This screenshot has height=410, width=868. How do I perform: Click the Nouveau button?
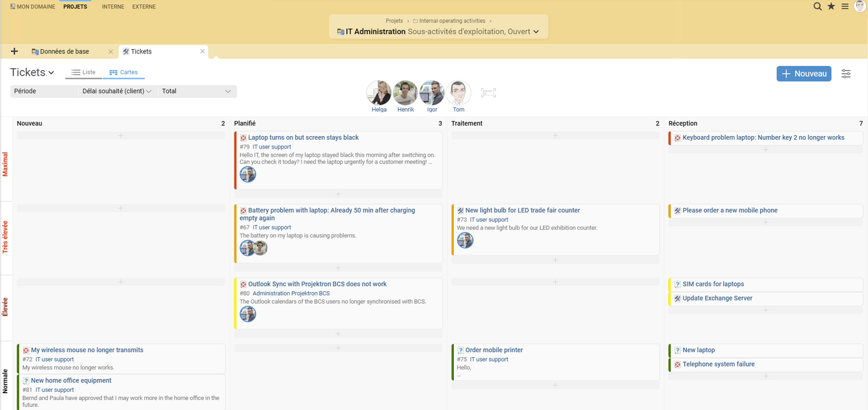(804, 73)
